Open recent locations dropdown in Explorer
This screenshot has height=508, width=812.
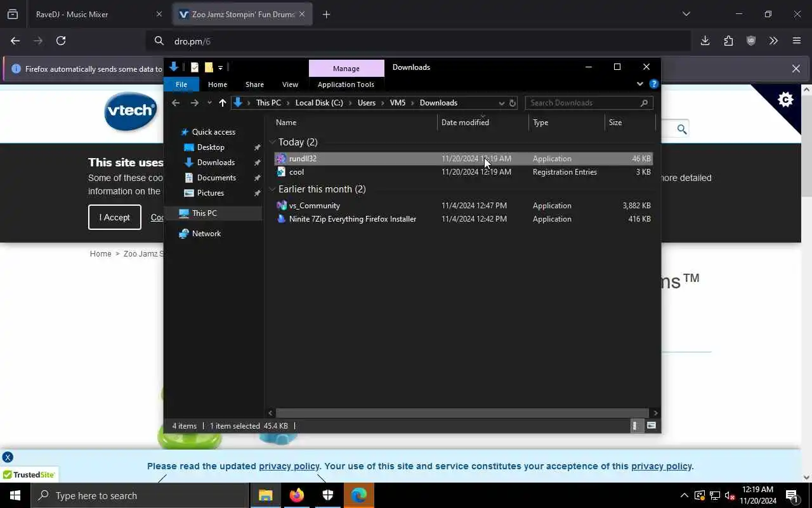[x=209, y=103]
